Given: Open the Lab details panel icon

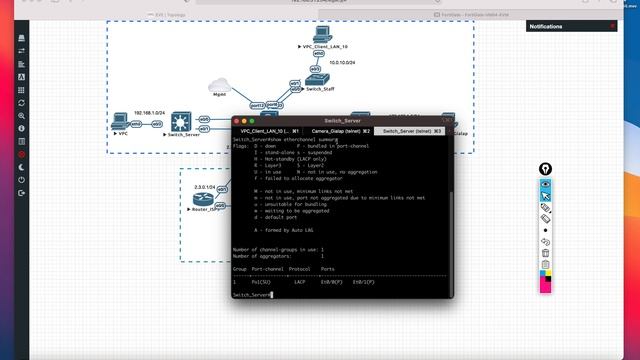Looking at the screenshot, I should 21,142.
